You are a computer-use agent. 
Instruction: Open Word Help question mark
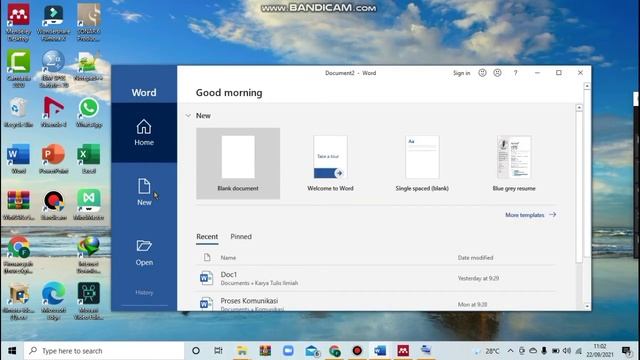516,73
